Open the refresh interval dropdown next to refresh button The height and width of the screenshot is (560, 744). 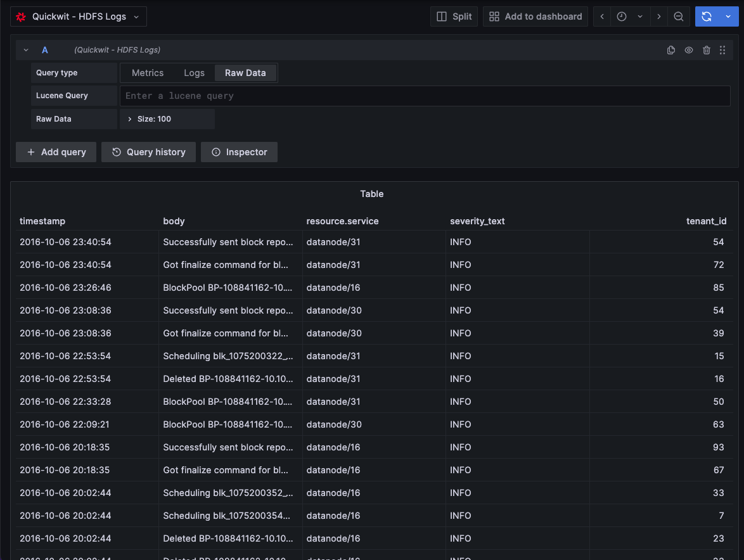coord(727,16)
